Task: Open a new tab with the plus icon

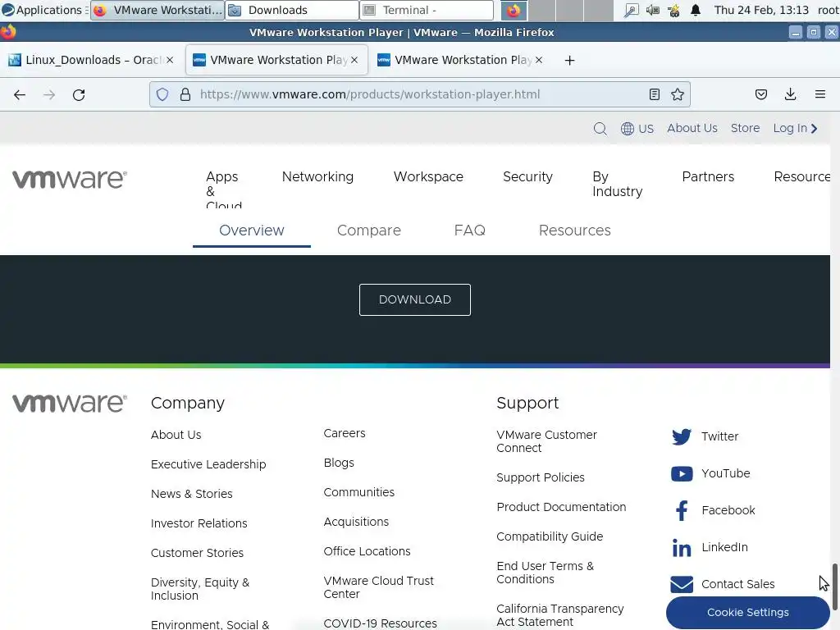Action: pyautogui.click(x=569, y=61)
